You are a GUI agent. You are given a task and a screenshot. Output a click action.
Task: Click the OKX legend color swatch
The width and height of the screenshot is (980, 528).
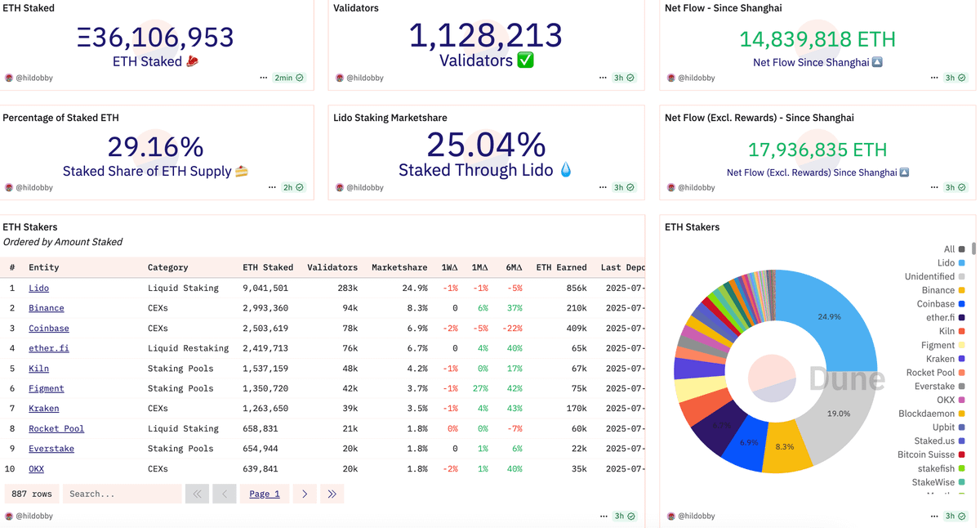(962, 400)
